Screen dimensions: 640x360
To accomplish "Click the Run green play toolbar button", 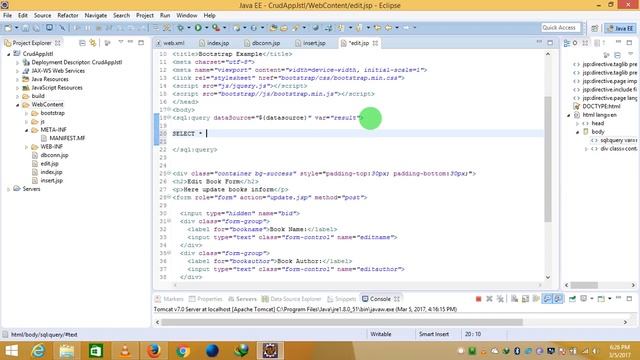I will pos(198,28).
